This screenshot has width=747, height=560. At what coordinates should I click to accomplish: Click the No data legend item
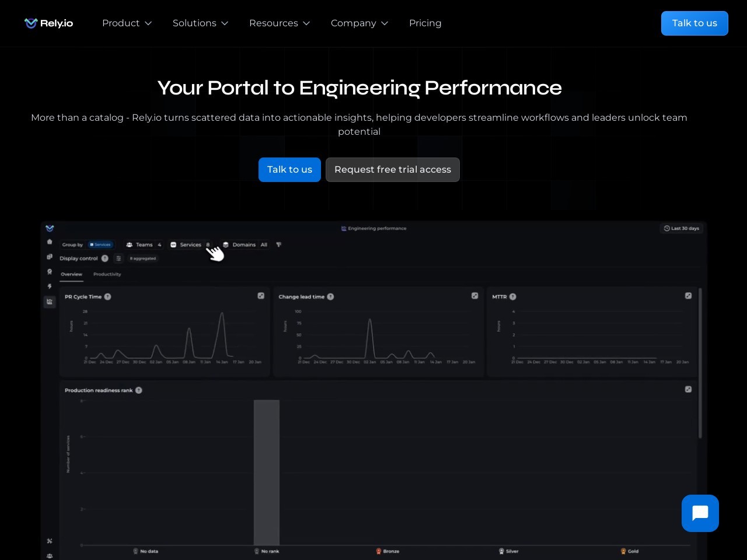click(x=146, y=551)
